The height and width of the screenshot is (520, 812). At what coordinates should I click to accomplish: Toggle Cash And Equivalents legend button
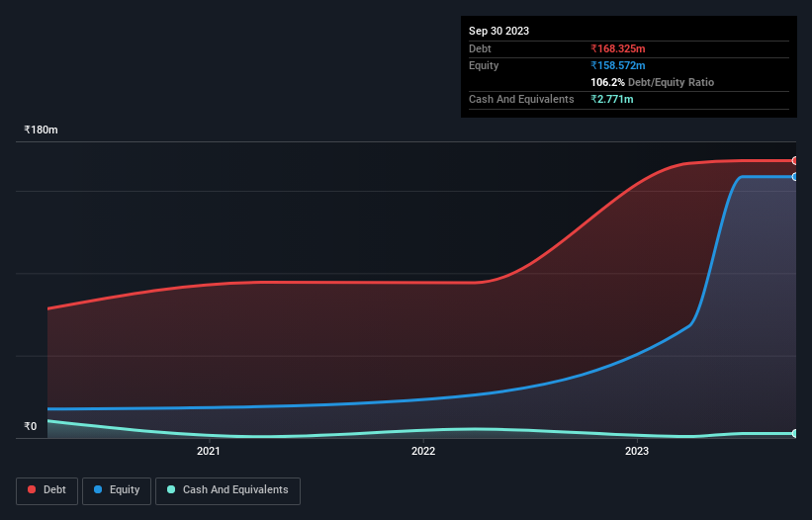point(227,490)
